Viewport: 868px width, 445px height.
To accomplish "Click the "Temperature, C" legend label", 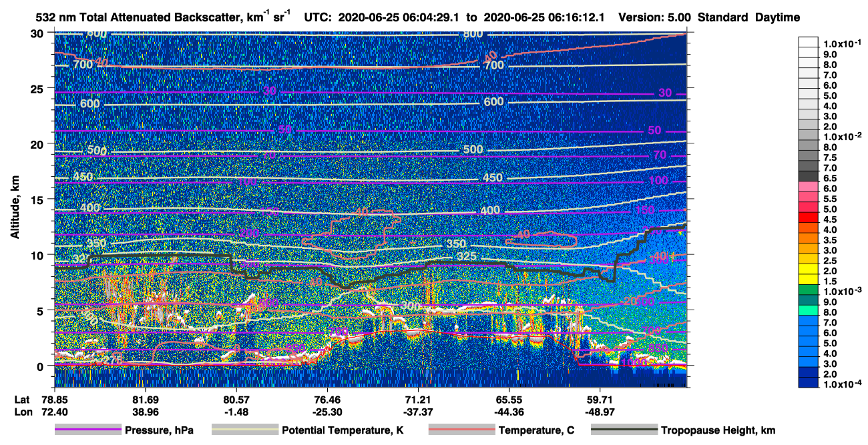I will point(536,430).
